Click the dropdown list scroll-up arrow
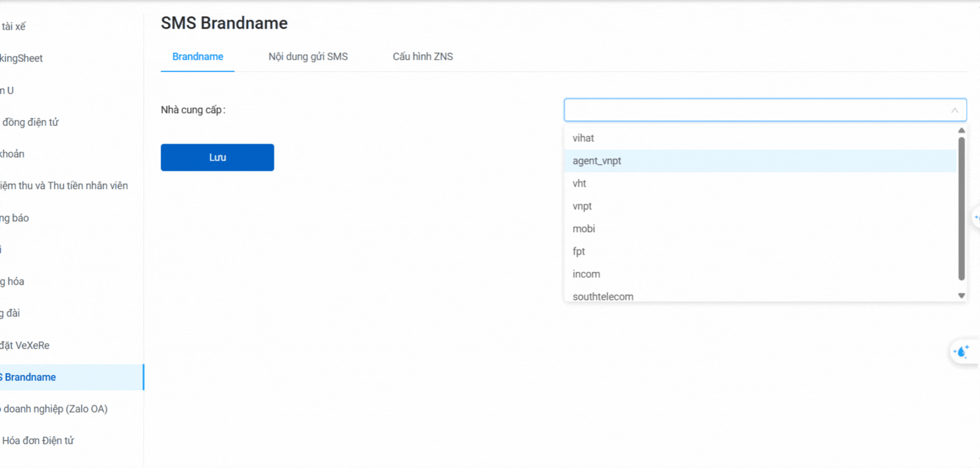 coord(961,131)
